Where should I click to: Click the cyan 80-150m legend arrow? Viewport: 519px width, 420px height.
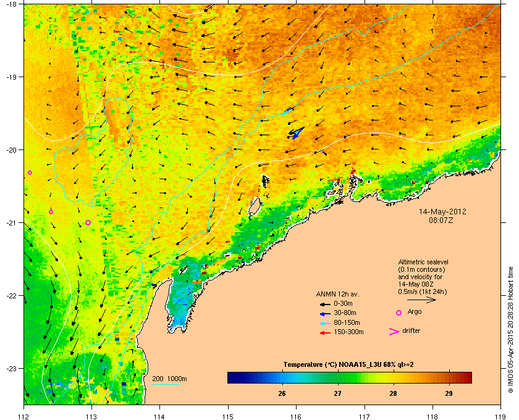click(325, 323)
